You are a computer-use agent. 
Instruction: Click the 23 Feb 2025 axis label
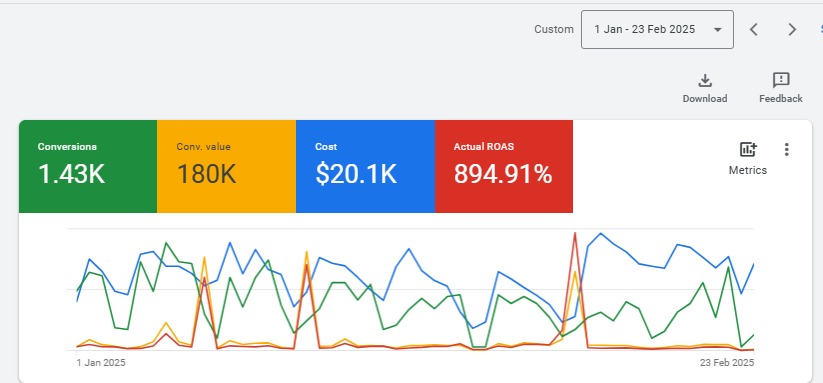pyautogui.click(x=727, y=363)
